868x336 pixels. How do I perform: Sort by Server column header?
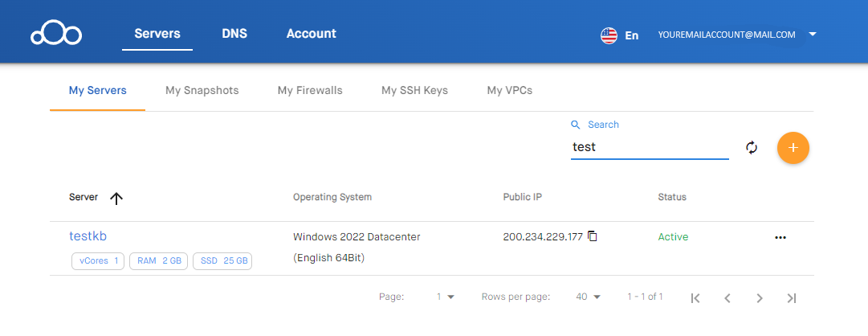pos(84,197)
